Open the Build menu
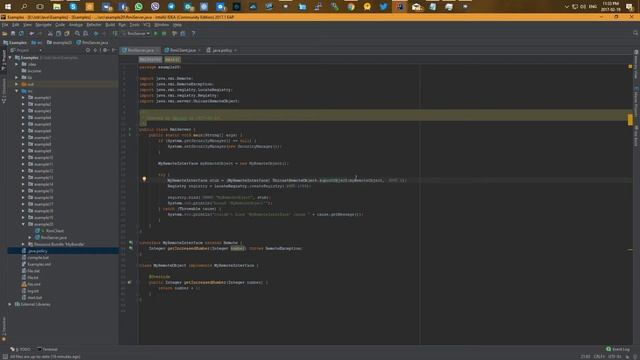This screenshot has height=360, width=640. tap(110, 25)
